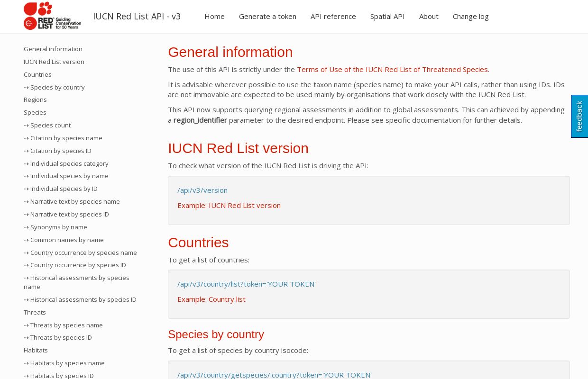Select Regions in the sidebar
The height and width of the screenshot is (379, 588).
click(x=35, y=99)
